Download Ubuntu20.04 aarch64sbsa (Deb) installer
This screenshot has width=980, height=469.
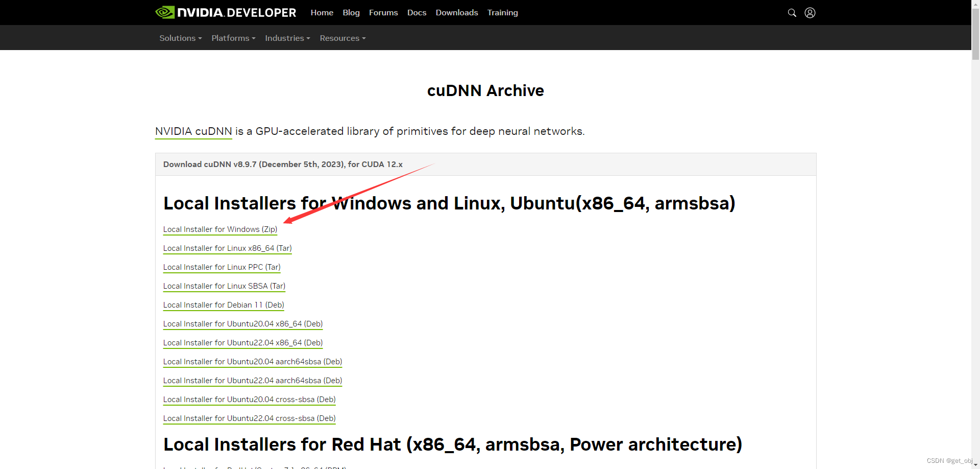(x=253, y=362)
